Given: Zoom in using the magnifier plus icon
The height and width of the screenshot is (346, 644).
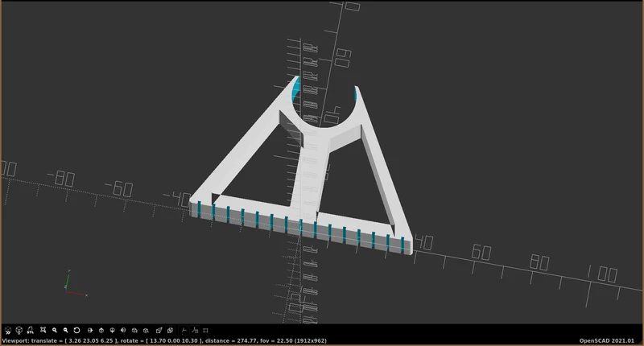Looking at the screenshot, I should tap(54, 331).
